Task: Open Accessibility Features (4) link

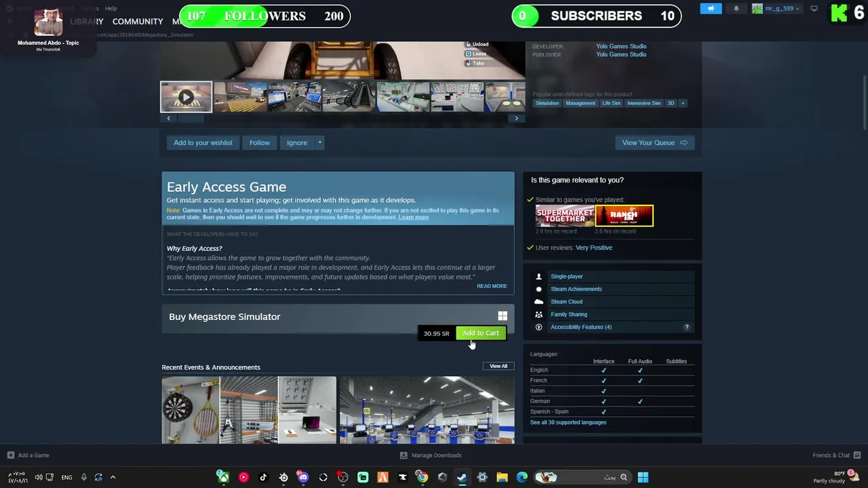Action: 581,327
